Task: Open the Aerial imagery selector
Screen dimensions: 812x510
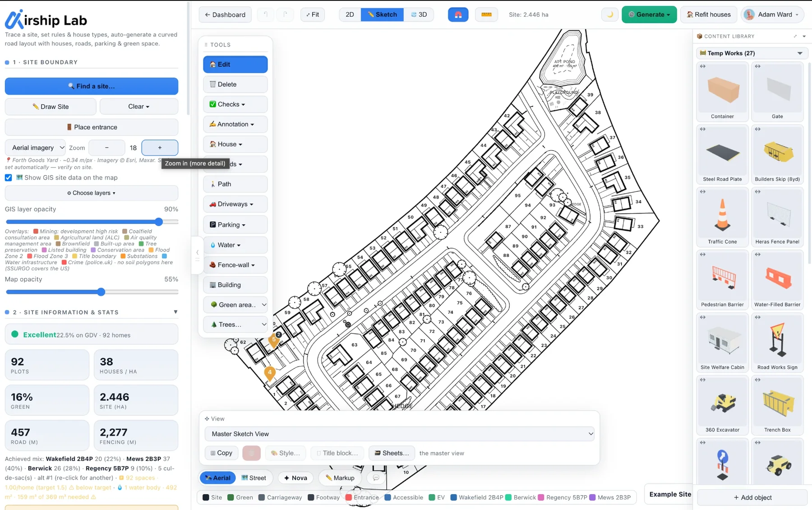Action: click(35, 148)
